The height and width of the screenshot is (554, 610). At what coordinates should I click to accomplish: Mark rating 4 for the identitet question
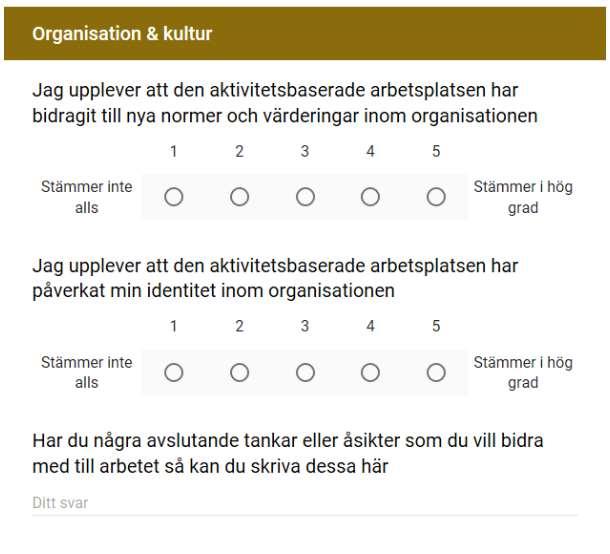(x=370, y=373)
